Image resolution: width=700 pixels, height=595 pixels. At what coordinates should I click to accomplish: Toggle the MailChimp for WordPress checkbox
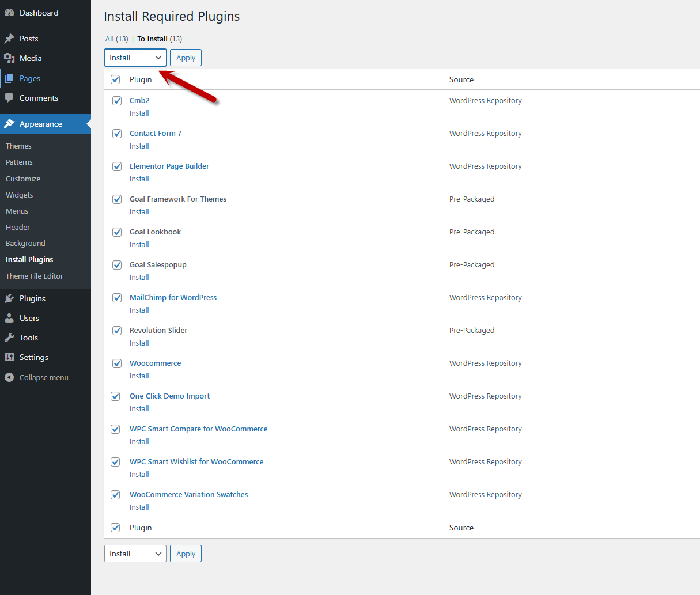[117, 298]
